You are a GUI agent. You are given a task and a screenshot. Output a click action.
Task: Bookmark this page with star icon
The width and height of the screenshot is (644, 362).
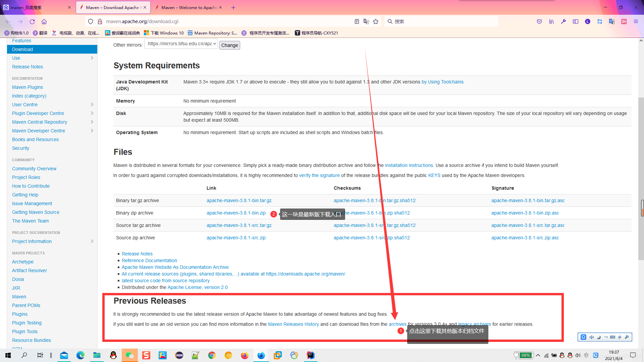point(376,21)
